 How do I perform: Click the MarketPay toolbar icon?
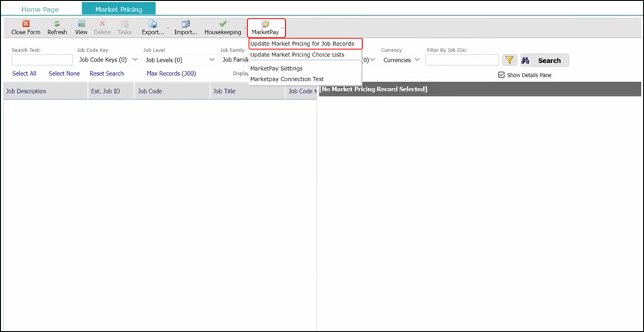(265, 24)
